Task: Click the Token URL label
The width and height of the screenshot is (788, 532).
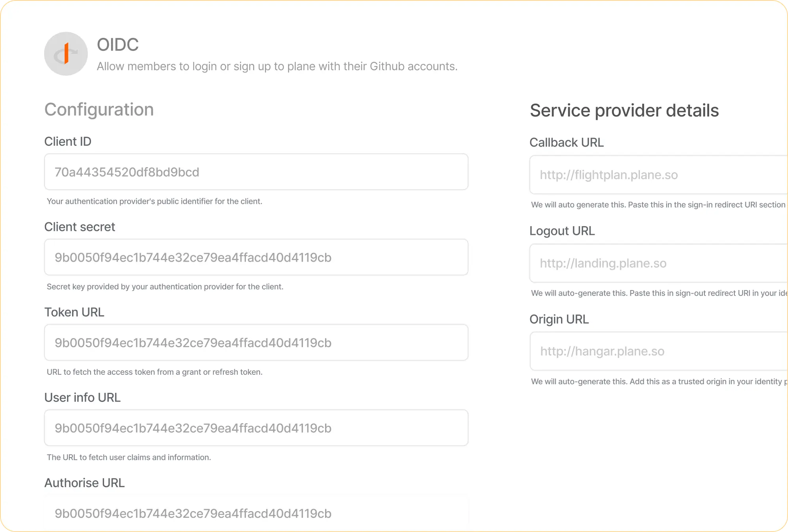Action: click(x=74, y=312)
